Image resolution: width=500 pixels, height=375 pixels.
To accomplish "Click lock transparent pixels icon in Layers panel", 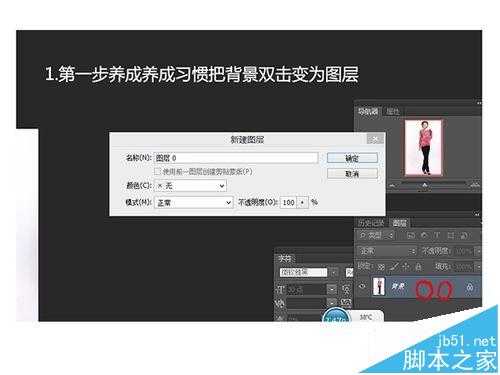I will [x=381, y=267].
